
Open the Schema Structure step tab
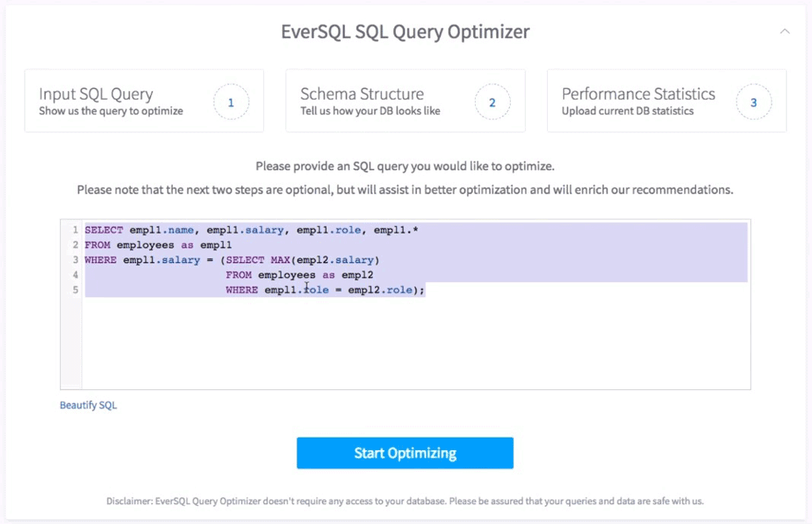[x=405, y=101]
